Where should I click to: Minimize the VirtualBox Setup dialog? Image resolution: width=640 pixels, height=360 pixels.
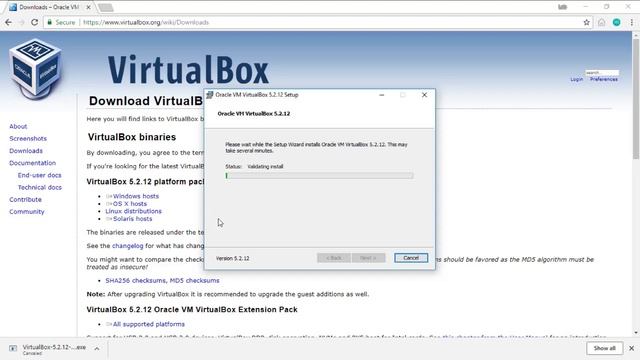(x=382, y=95)
